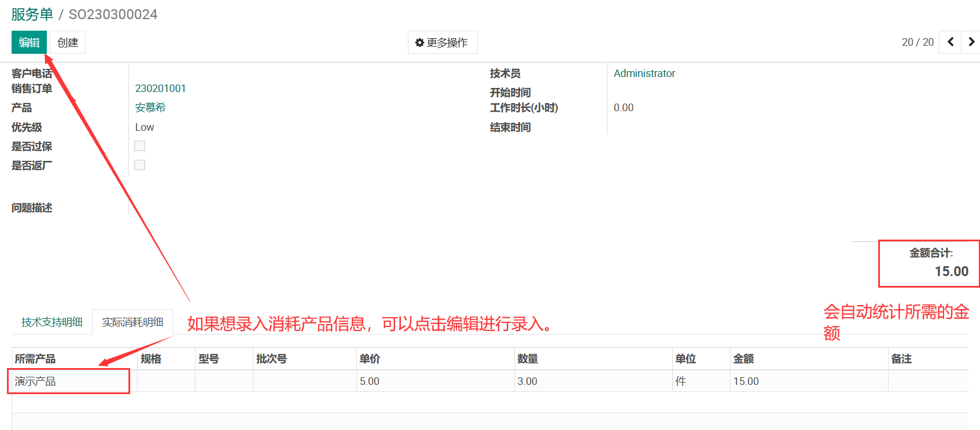This screenshot has width=980, height=430.
Task: Click the 3.00 quantity cell
Action: pos(528,381)
